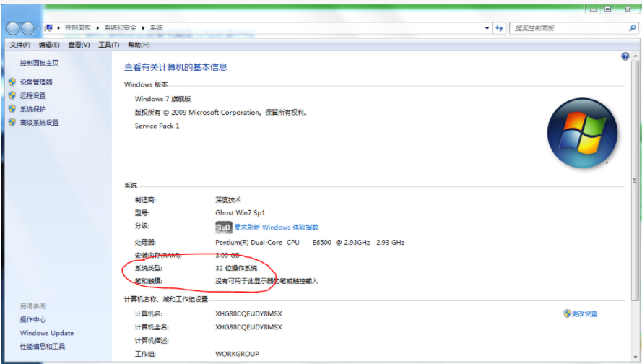
Task: Click the vertical scrollbar thumb
Action: click(635, 180)
